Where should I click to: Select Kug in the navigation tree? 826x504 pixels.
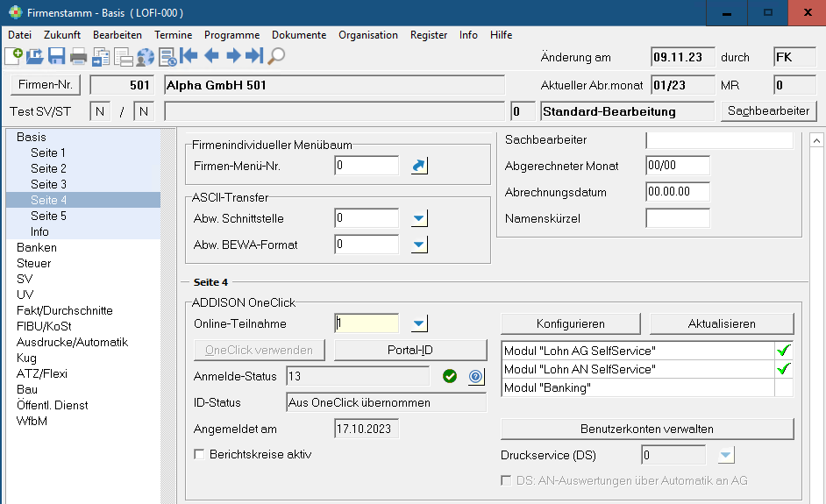(26, 358)
